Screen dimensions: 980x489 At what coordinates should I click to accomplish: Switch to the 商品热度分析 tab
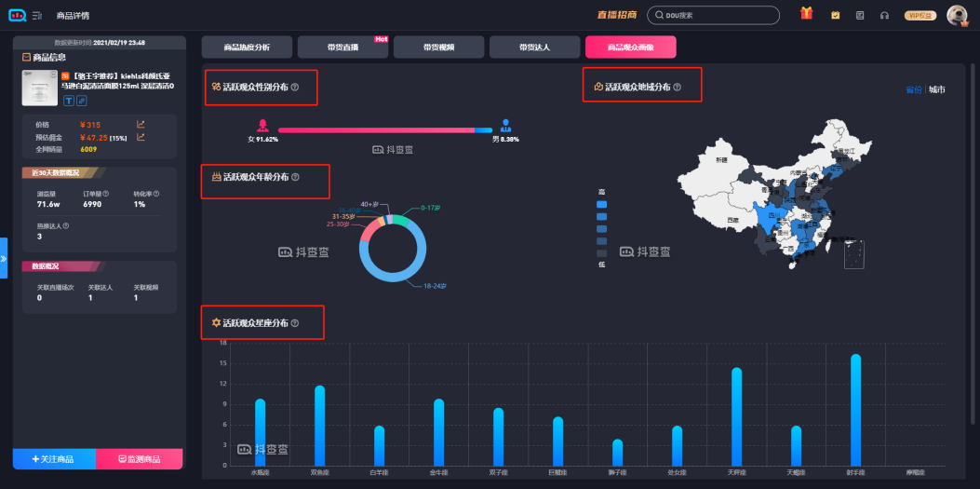pyautogui.click(x=247, y=47)
